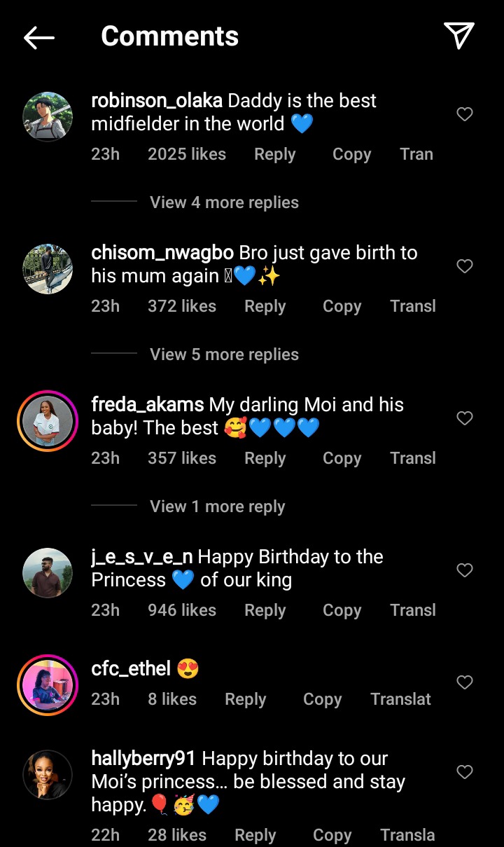Tap heart icon on hallyberry91's comment

(x=465, y=772)
